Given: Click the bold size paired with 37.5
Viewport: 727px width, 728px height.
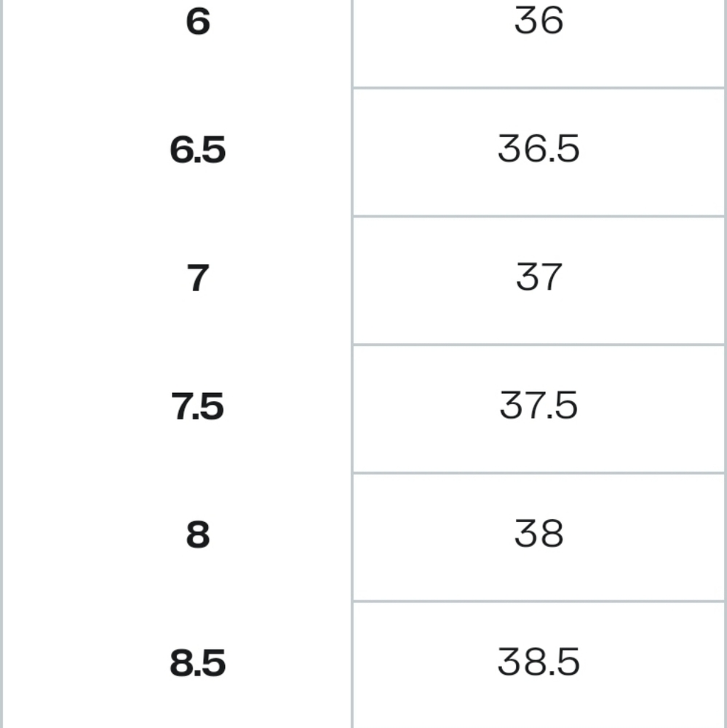Looking at the screenshot, I should coord(198,407).
